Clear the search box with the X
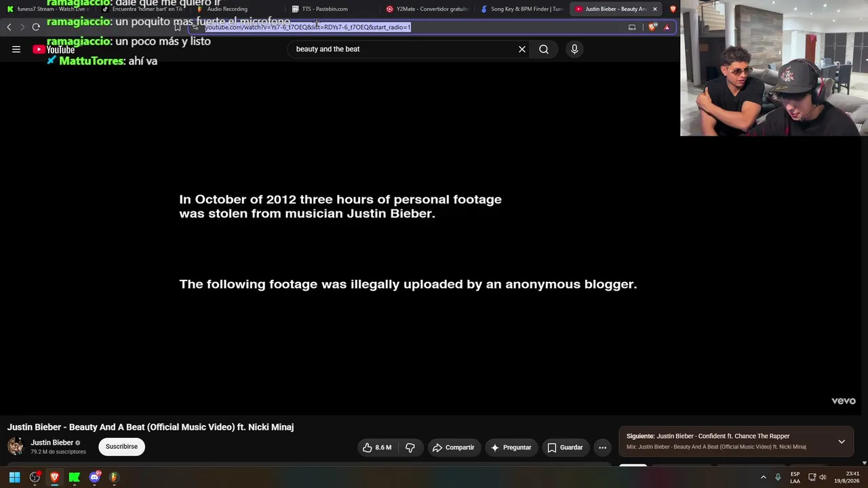Viewport: 868px width, 488px height. point(522,49)
